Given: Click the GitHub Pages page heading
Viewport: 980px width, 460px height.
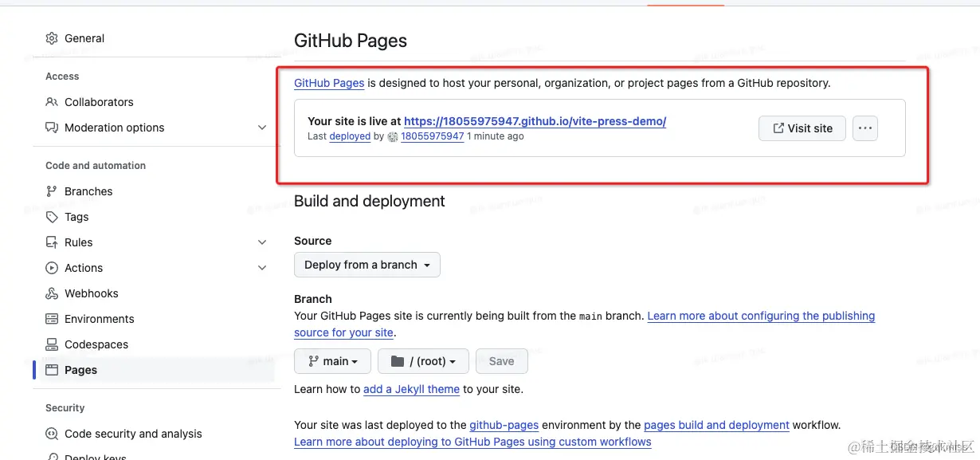Looking at the screenshot, I should coord(351,41).
